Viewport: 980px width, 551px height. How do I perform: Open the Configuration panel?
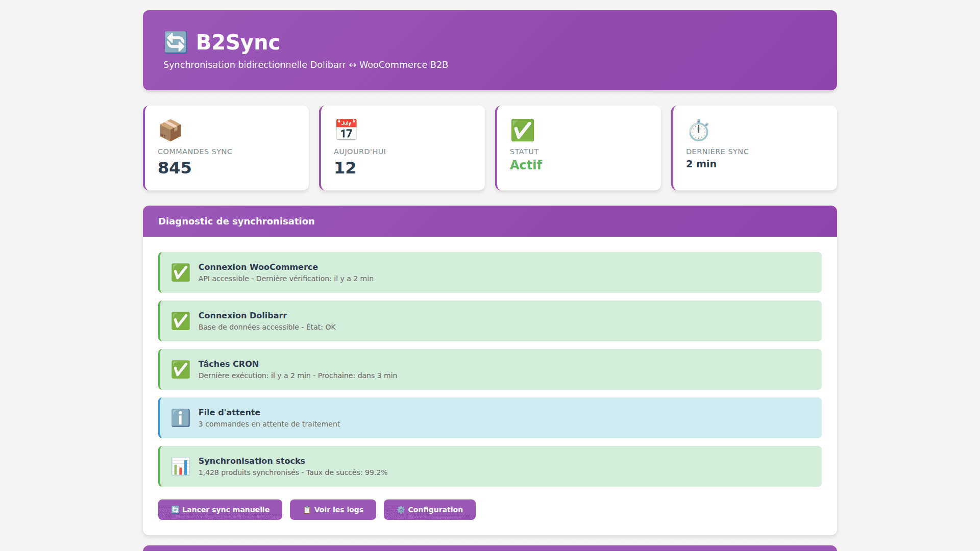[x=429, y=509]
